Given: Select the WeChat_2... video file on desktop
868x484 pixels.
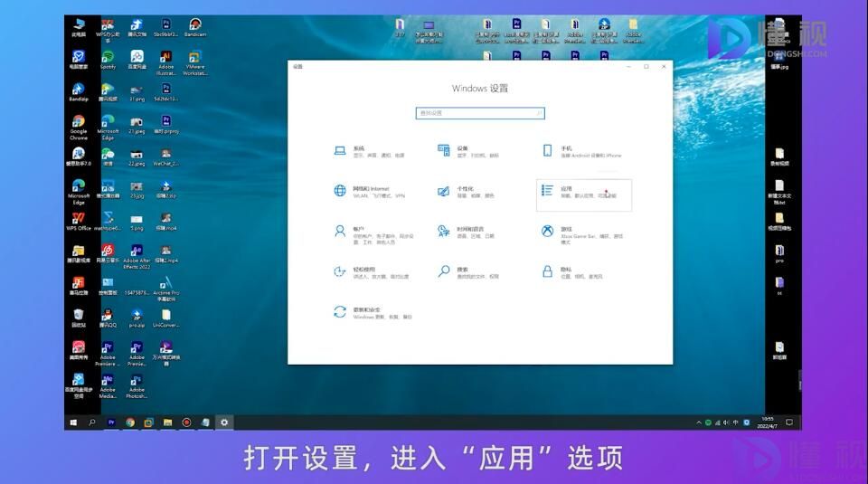Looking at the screenshot, I should pyautogui.click(x=166, y=157).
